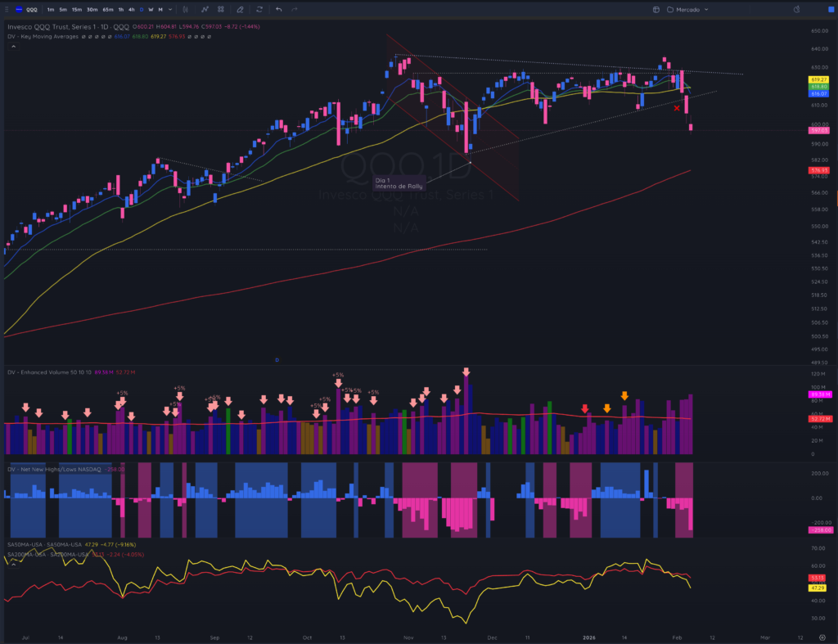Click the quick search icon at top right

pyautogui.click(x=796, y=9)
